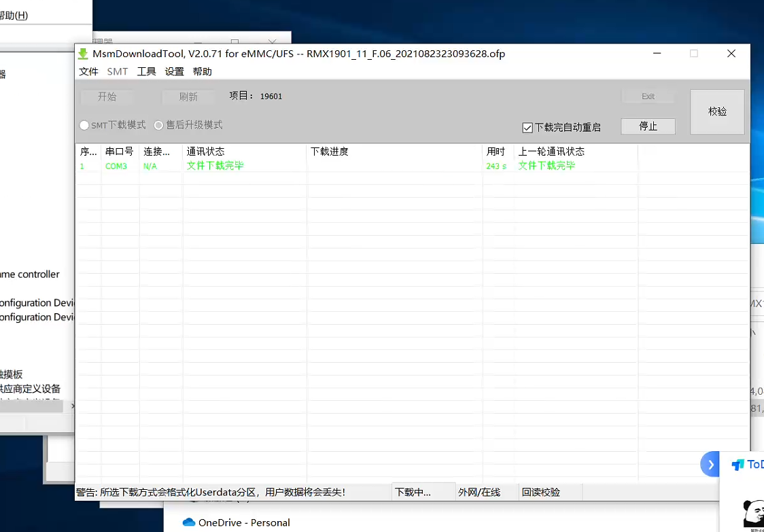Click the 通讯状态 column header
Viewport: 764px width, 532px height.
pos(245,152)
